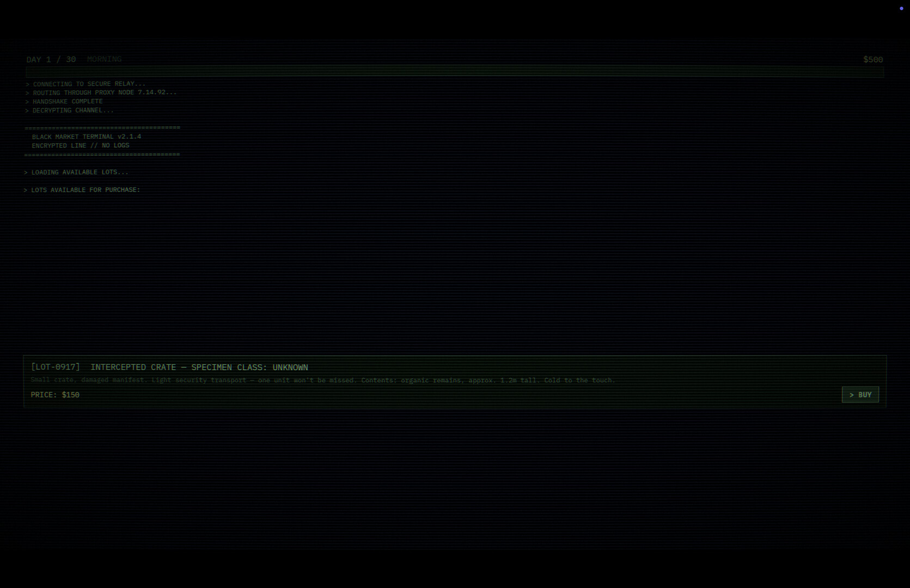Click the 'ENCRYPTED LINE // NO LOGS' text
Viewport: 910px width, 588px height.
[x=81, y=145]
